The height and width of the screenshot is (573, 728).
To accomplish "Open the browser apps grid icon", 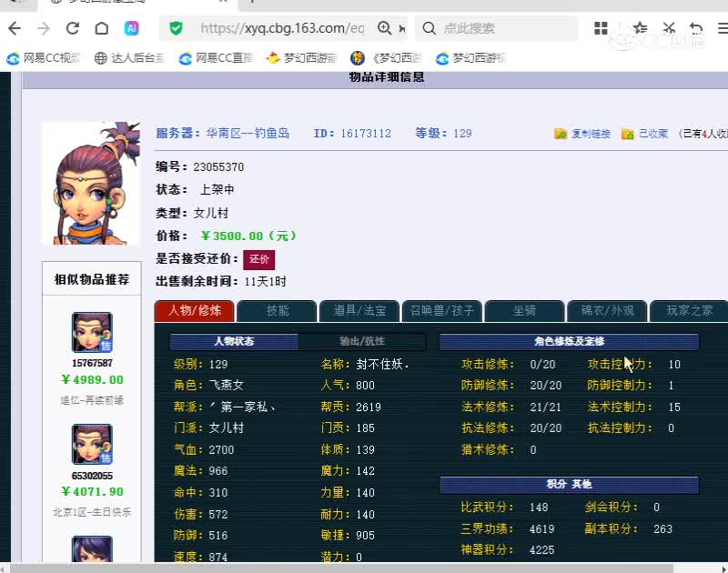I will click(x=601, y=28).
